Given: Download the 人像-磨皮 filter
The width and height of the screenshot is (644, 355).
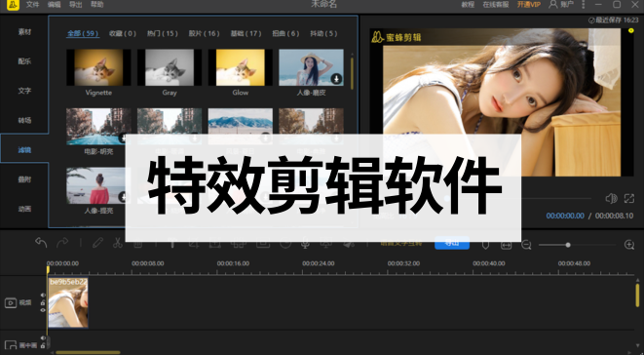Looking at the screenshot, I should pyautogui.click(x=336, y=79).
